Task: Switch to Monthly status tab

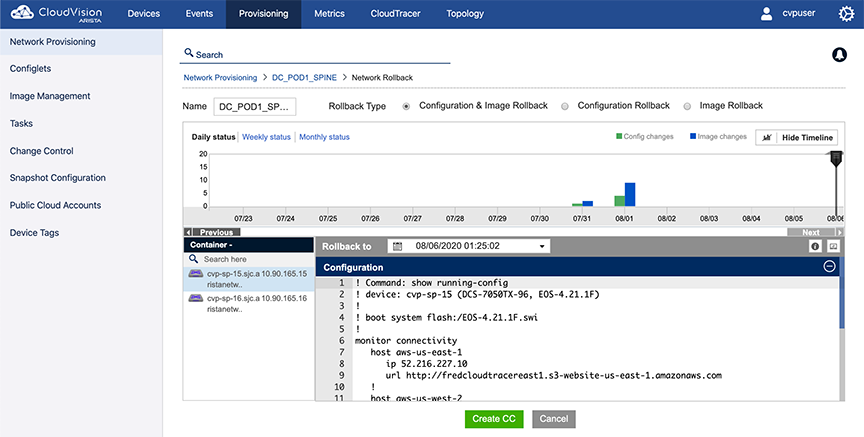Action: coord(324,137)
